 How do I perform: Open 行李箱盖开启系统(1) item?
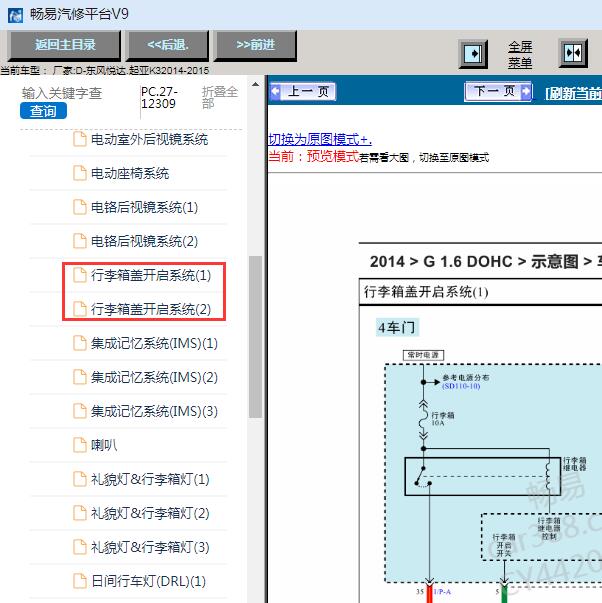pos(151,275)
